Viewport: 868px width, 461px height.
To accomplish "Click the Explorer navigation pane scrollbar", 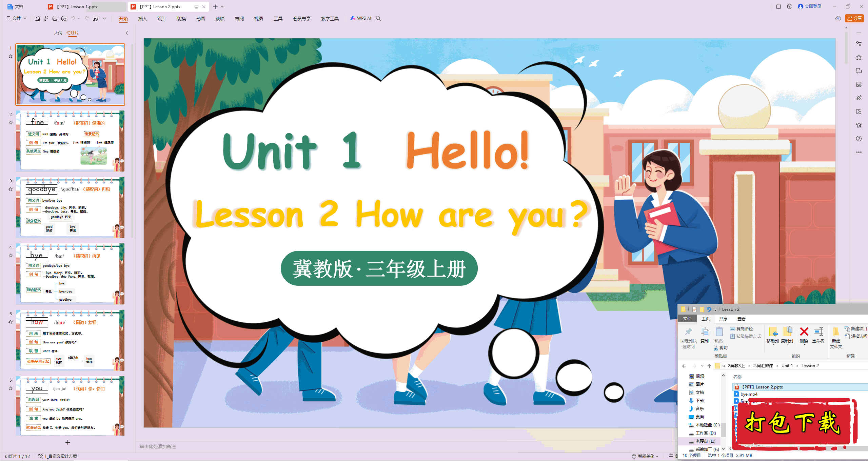I will (x=723, y=430).
